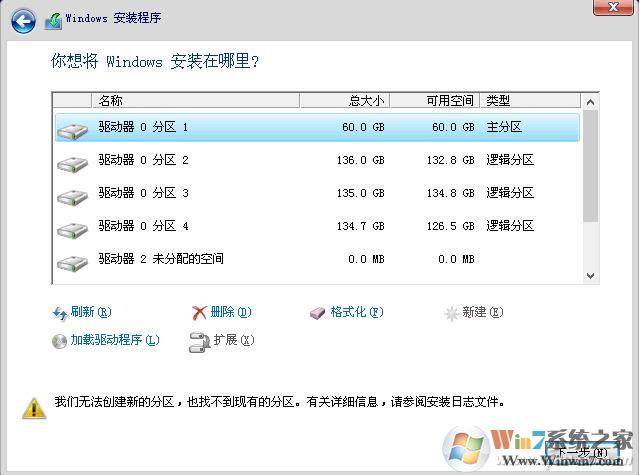The width and height of the screenshot is (640, 475).
Task: Select row 驱动器 0 分区 4
Action: [x=317, y=226]
